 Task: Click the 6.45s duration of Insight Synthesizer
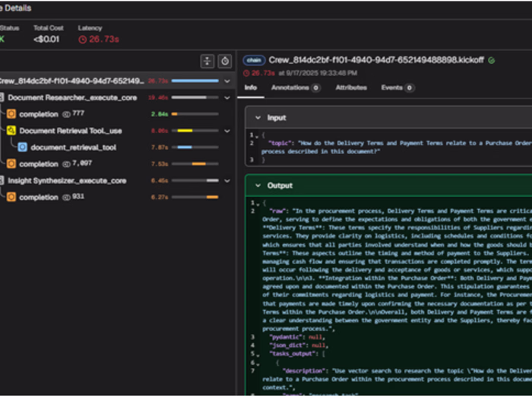[x=160, y=181]
